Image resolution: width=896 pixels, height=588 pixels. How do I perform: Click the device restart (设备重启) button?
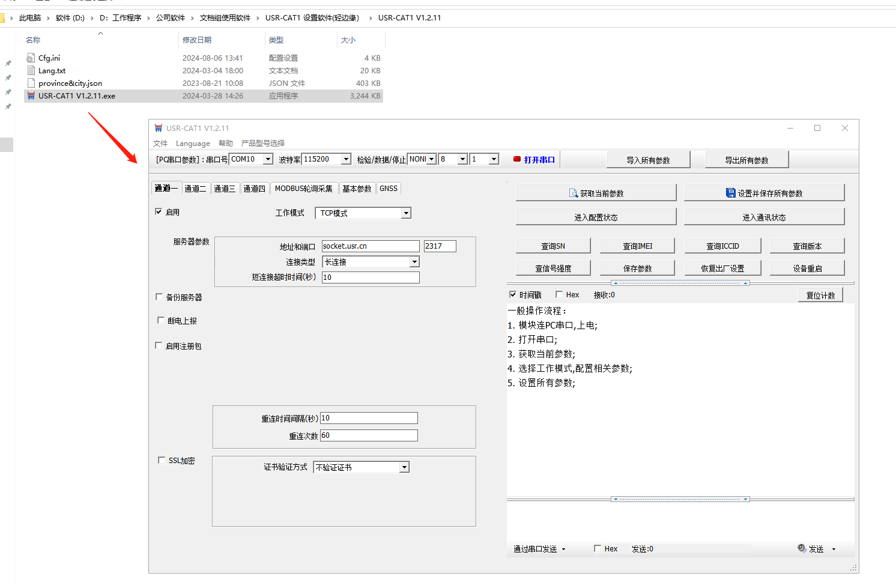(x=807, y=268)
